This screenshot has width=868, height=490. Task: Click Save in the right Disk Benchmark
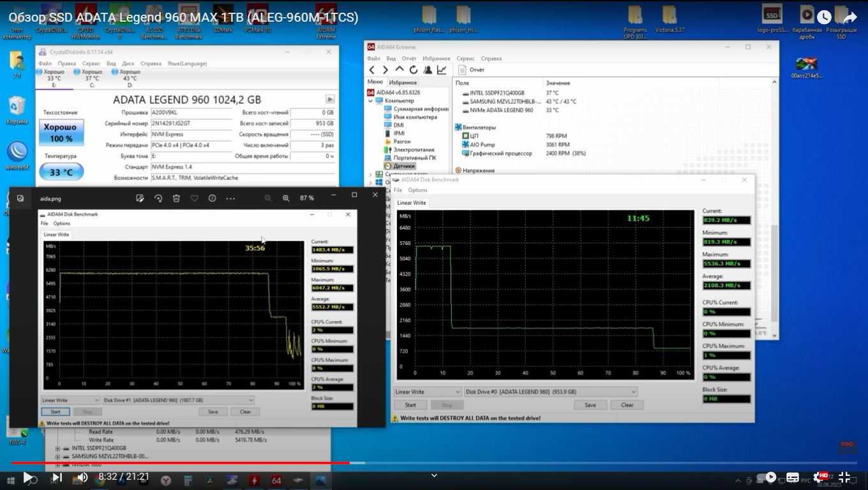[590, 405]
